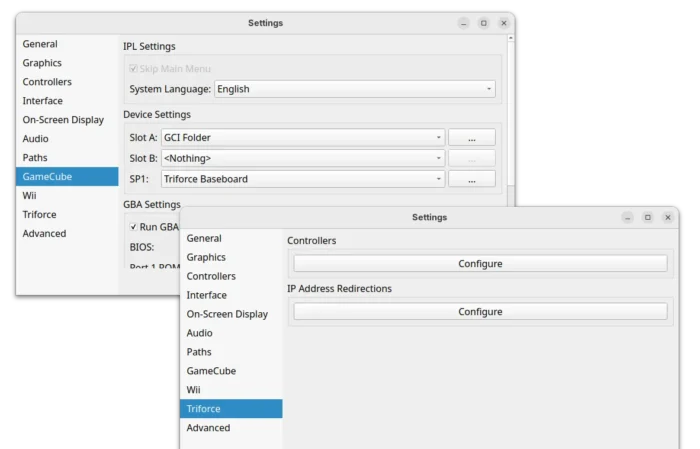Click Configure under Controllers section
This screenshot has height=449, width=700.
tap(480, 264)
